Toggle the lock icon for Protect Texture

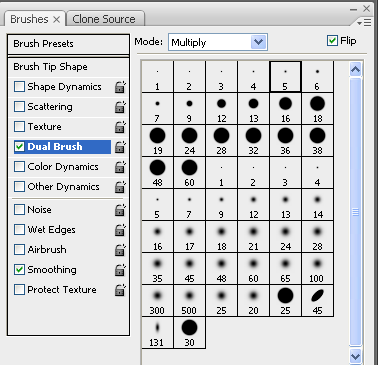click(x=120, y=290)
